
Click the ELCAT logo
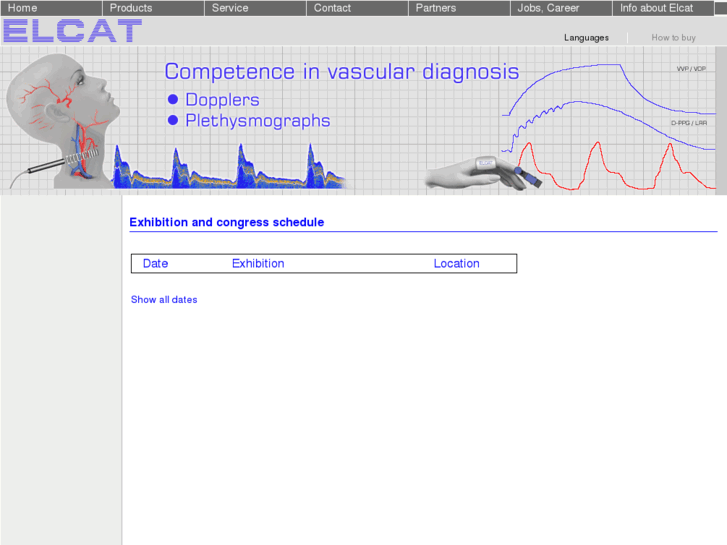pyautogui.click(x=72, y=31)
